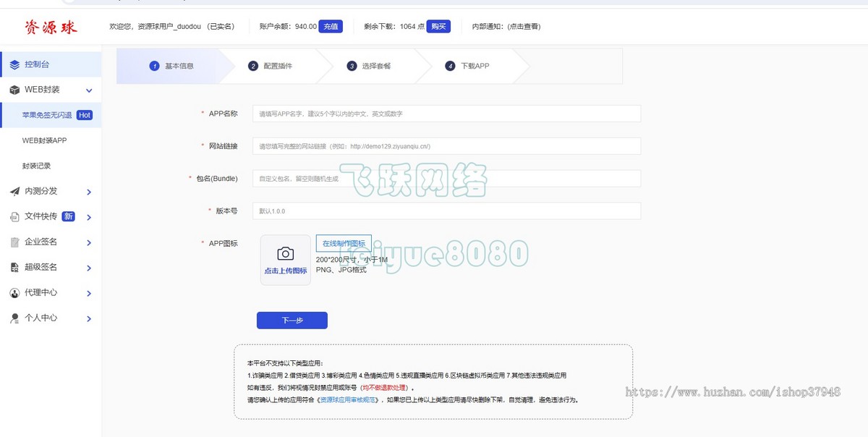Open the 资源球应用审核规范 link
The width and height of the screenshot is (868, 437).
349,399
